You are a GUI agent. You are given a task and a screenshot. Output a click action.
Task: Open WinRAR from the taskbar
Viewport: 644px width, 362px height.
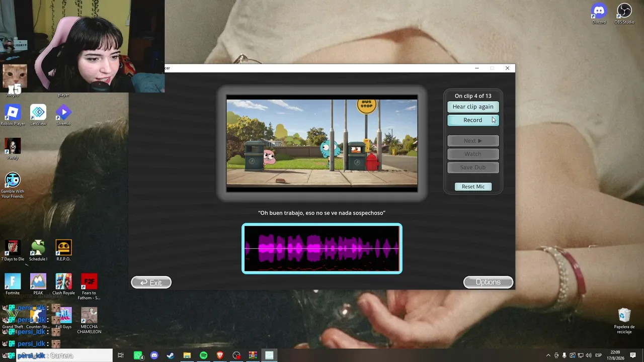coord(253,355)
